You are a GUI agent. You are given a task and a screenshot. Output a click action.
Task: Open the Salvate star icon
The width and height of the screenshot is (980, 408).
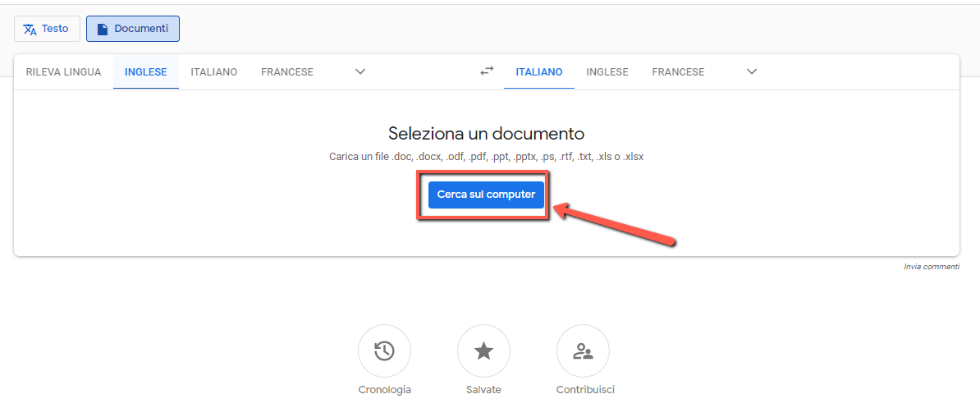point(483,351)
